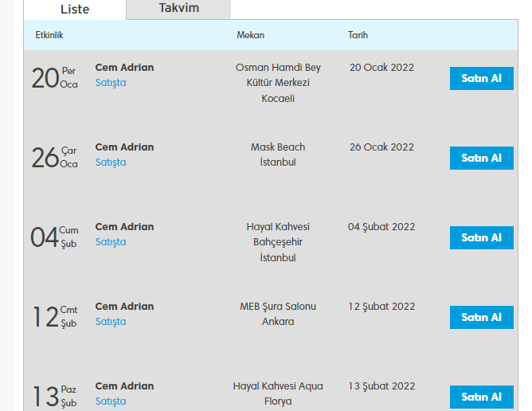Click the 20 Per Oca date badge
This screenshot has width=532, height=411.
point(54,78)
